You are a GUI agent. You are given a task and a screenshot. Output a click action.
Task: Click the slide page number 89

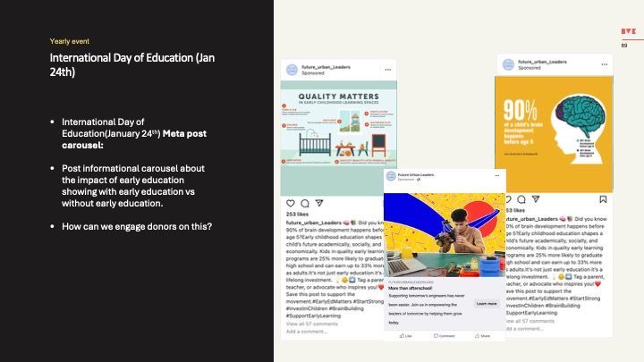tap(624, 46)
